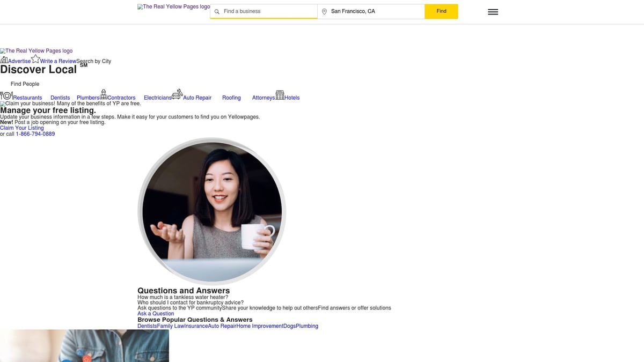The image size is (644, 362).
Task: Open the Restaurants category link
Action: [x=27, y=98]
